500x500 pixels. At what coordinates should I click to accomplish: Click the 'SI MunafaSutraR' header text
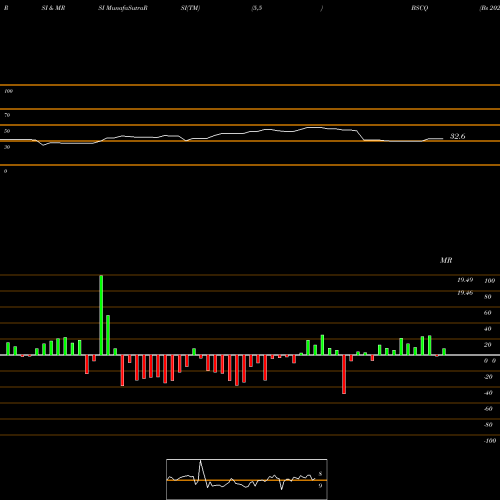tap(123, 8)
